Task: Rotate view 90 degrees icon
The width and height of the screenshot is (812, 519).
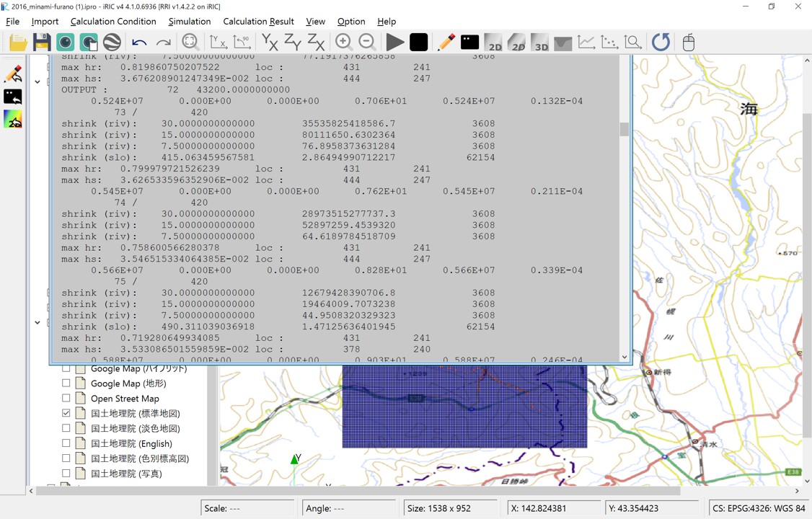Action: [242, 42]
